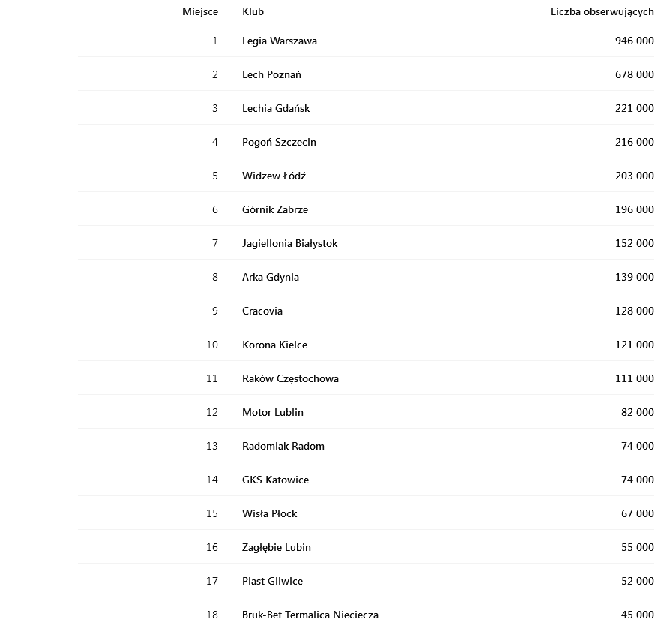
Task: Choose Widzew Łódź in the club list
Action: tap(274, 176)
